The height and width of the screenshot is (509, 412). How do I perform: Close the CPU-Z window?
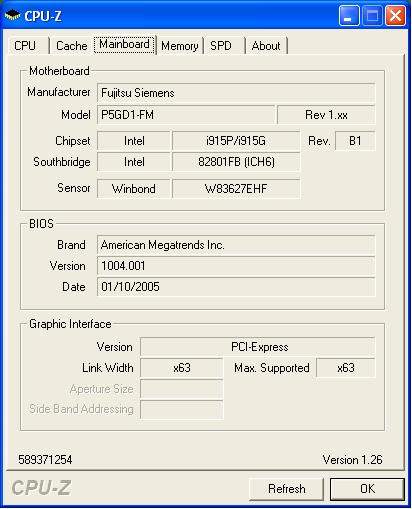click(x=395, y=16)
